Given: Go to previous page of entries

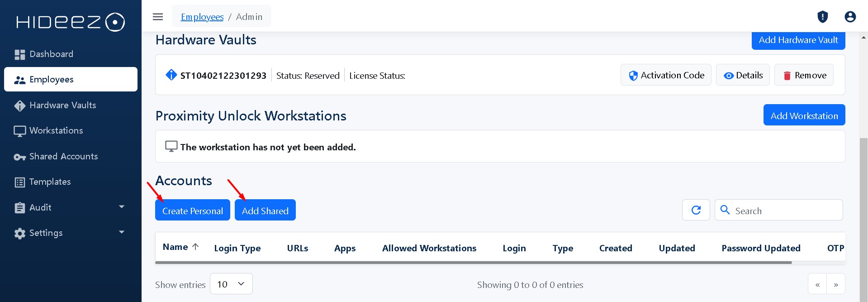Looking at the screenshot, I should 817,285.
